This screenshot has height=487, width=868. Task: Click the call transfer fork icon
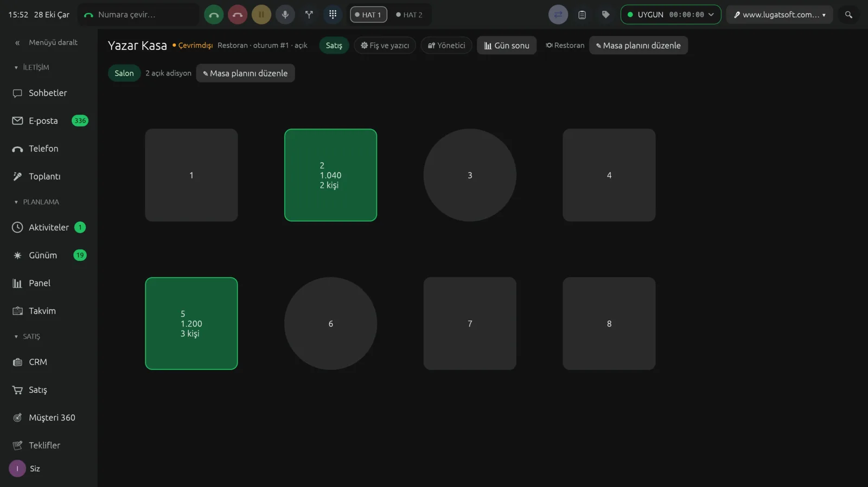[309, 15]
